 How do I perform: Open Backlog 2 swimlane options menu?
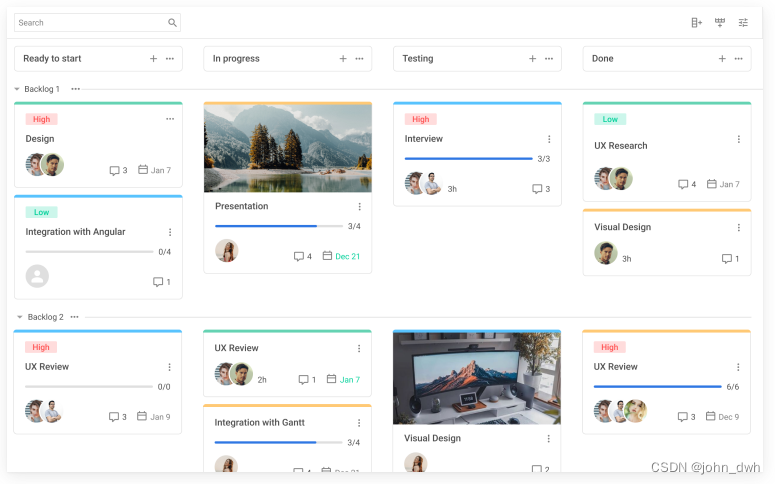74,317
